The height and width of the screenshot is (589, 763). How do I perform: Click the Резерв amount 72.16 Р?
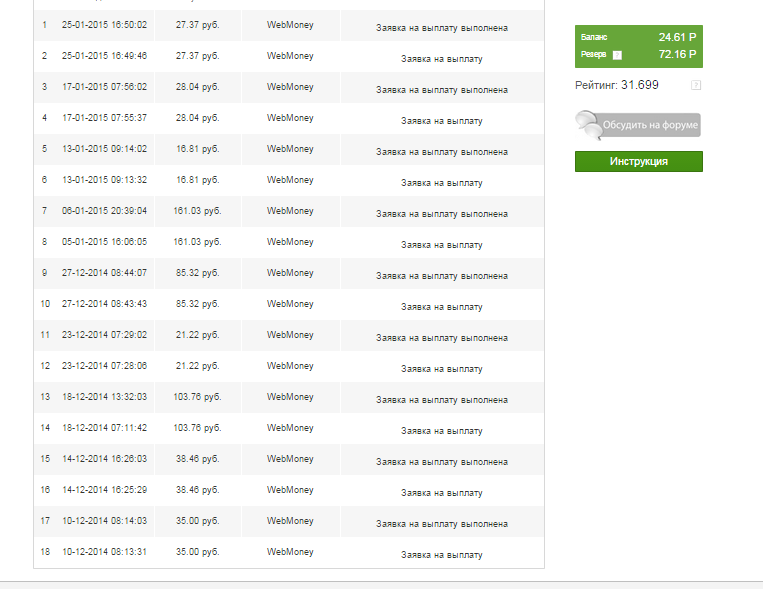point(677,54)
